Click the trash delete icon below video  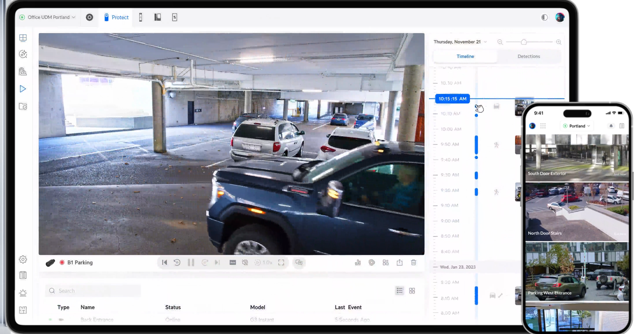(x=413, y=263)
